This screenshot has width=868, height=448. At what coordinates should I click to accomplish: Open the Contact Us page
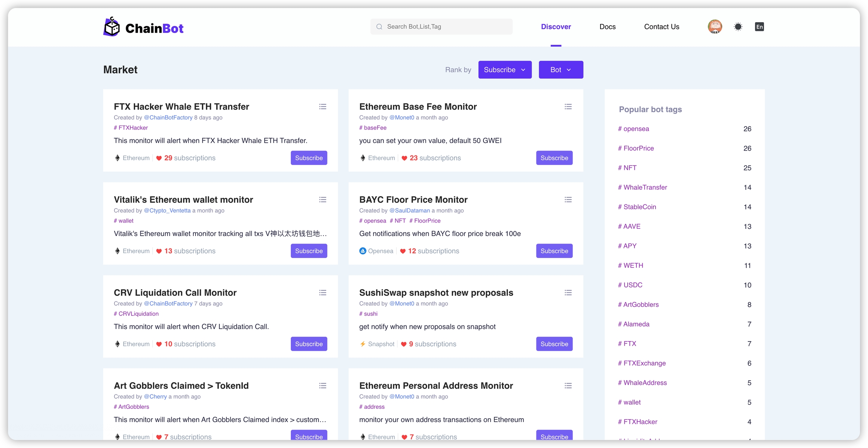point(662,27)
